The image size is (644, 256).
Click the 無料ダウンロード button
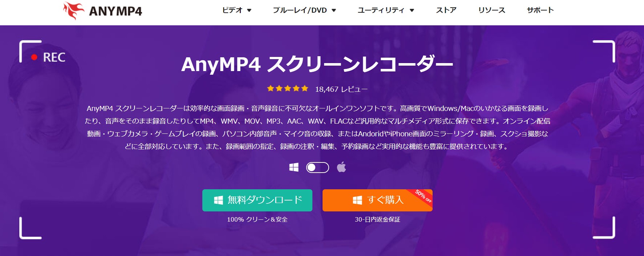pos(257,200)
